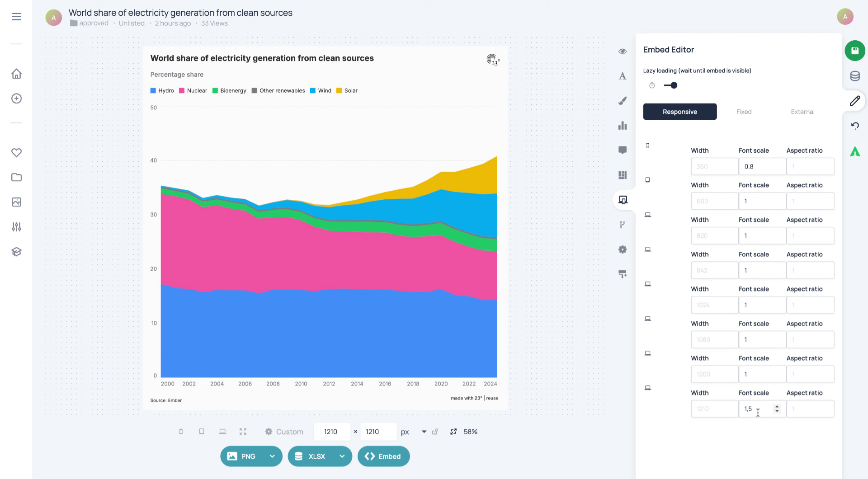The image size is (868, 479).
Task: Click the green A logo icon
Action: click(x=855, y=152)
